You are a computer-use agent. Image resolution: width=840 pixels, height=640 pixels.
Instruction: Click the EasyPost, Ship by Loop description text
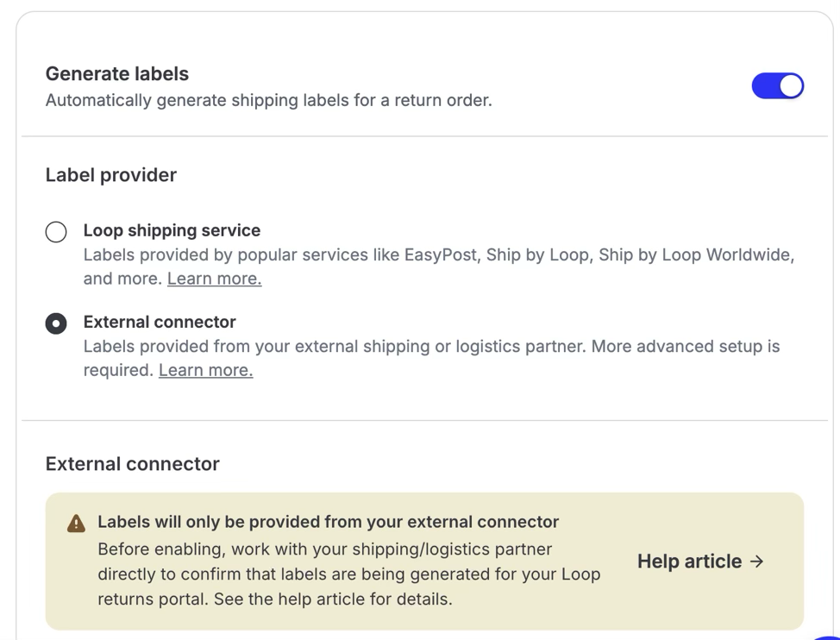(x=439, y=267)
